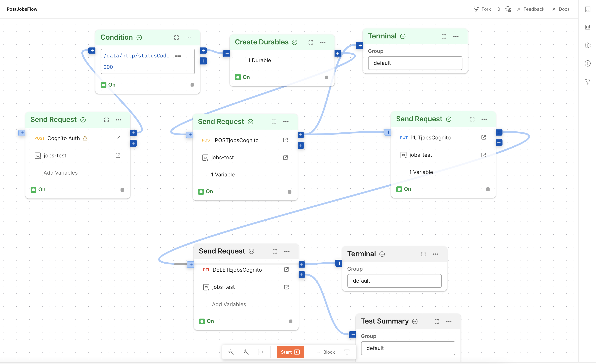This screenshot has height=364, width=596.
Task: Open the Feedback link
Action: point(530,9)
